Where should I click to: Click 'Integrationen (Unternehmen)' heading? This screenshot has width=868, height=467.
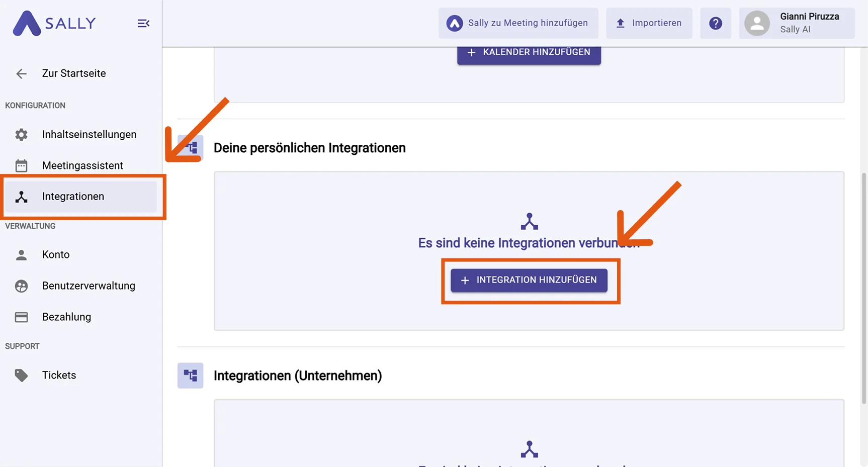tap(298, 376)
